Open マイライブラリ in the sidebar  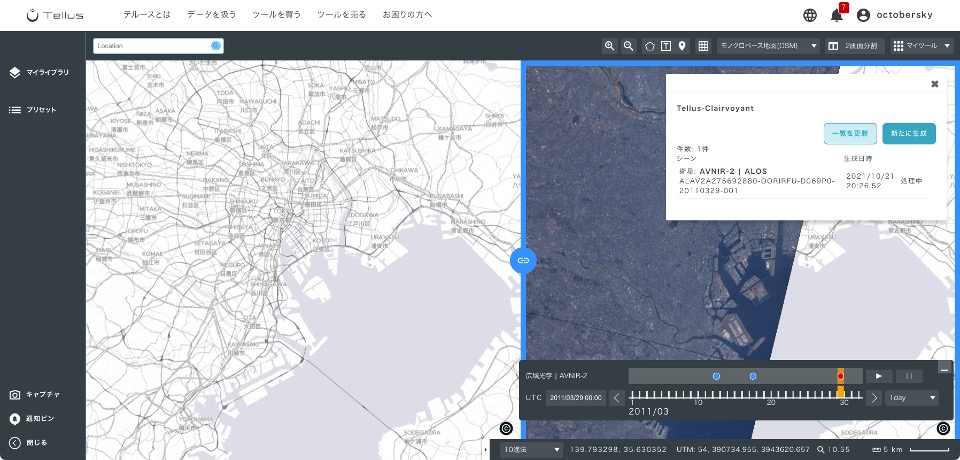[x=39, y=72]
